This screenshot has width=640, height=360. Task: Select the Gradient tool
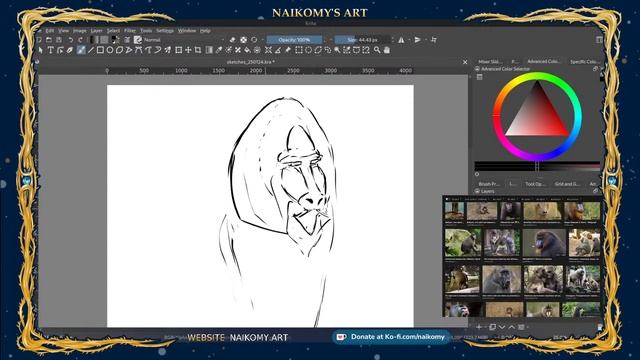(x=209, y=50)
